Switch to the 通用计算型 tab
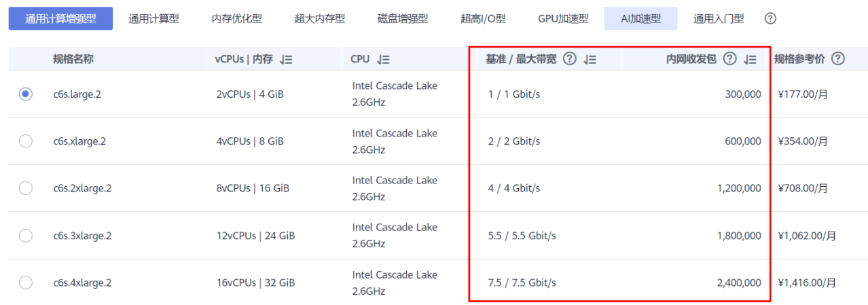The image size is (868, 305). [154, 19]
